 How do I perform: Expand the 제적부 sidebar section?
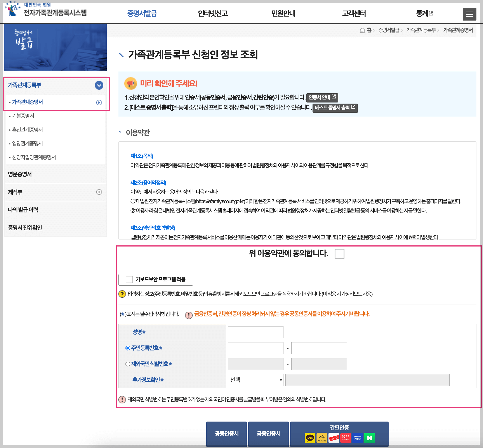(x=99, y=192)
